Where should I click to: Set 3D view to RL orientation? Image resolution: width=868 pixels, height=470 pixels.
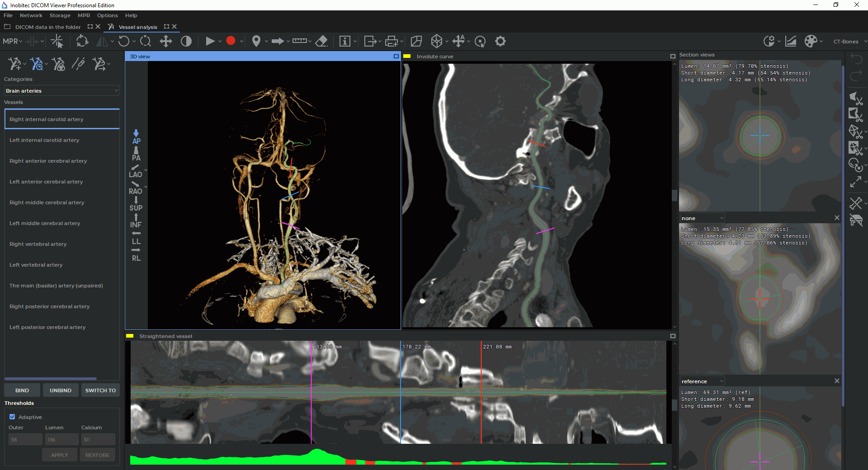pyautogui.click(x=136, y=254)
